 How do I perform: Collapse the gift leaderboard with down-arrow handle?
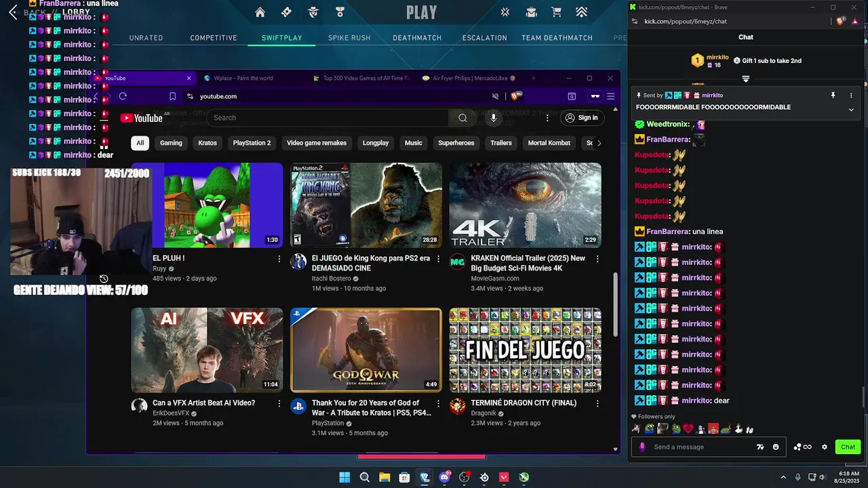(745, 79)
